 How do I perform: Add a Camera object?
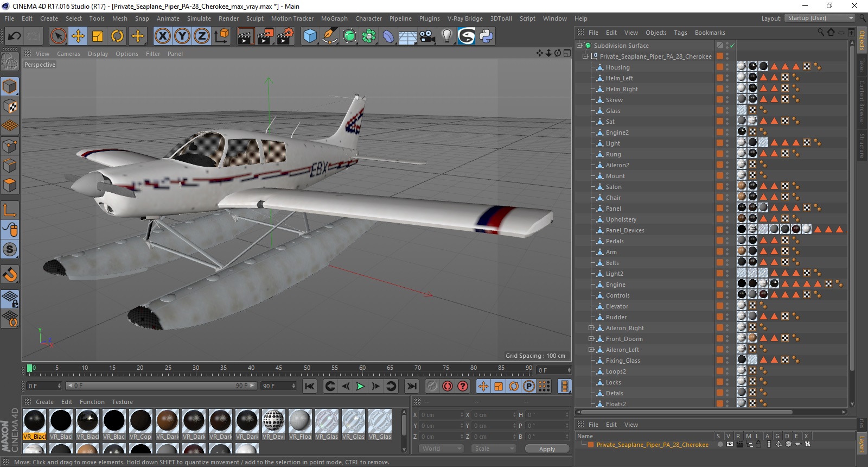[x=427, y=36]
